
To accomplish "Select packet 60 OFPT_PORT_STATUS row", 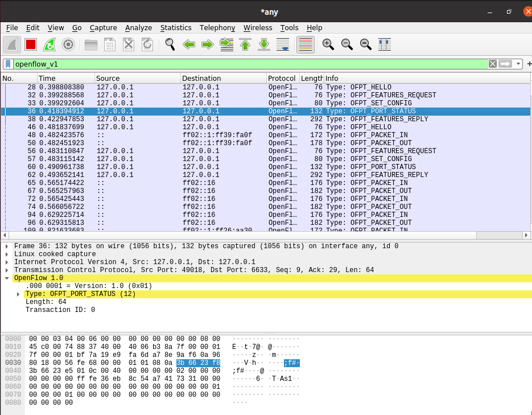I will (228, 167).
